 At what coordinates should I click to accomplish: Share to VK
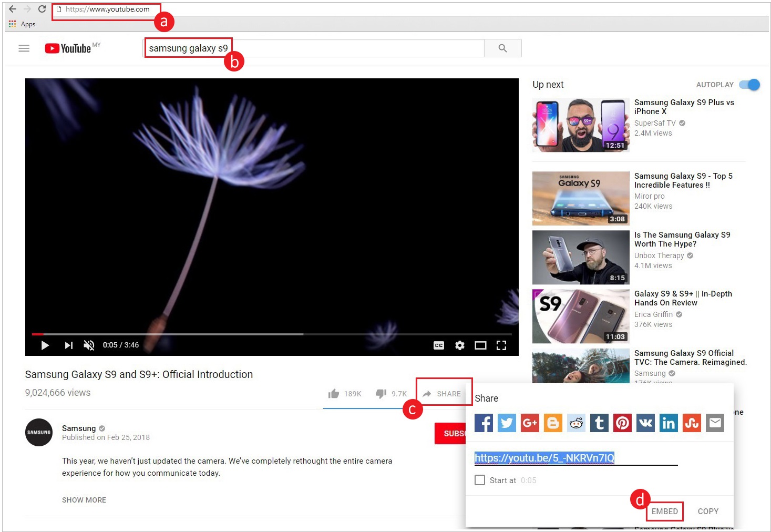coord(645,423)
